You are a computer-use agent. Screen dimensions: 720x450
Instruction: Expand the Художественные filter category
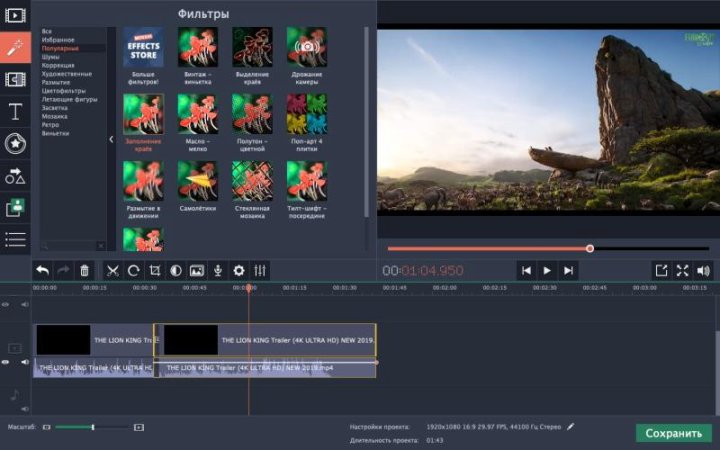[66, 73]
